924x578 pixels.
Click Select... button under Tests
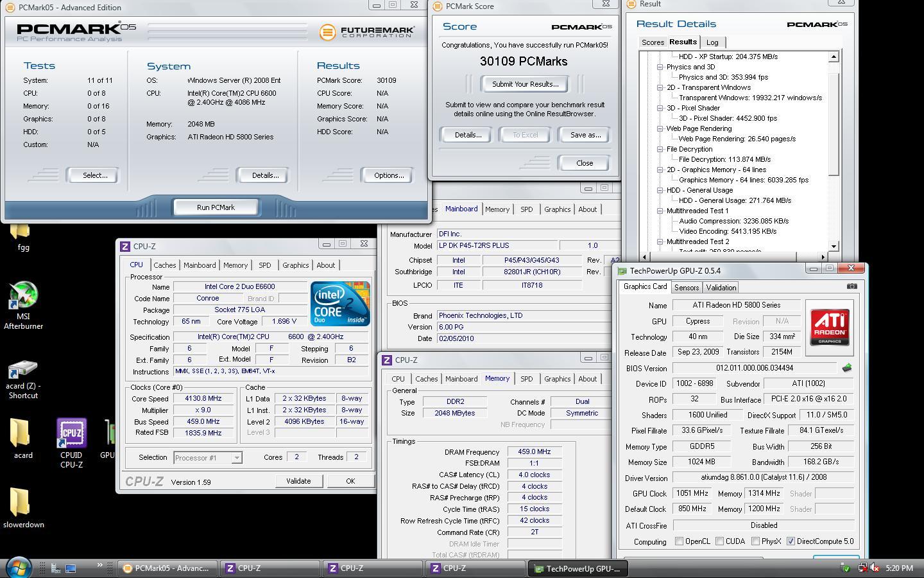pos(94,175)
